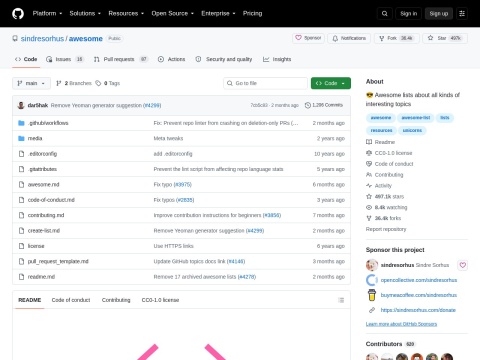The image size is (480, 360).
Task: Click the Notifications bell button
Action: [349, 38]
